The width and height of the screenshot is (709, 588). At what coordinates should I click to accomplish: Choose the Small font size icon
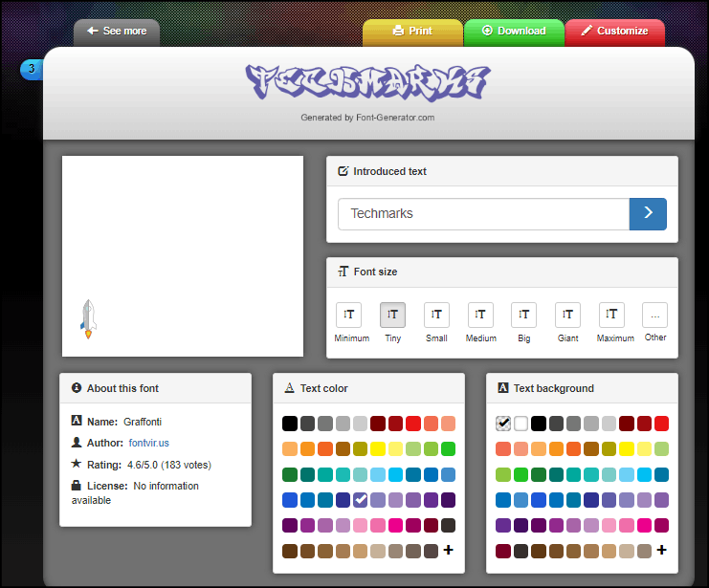436,315
